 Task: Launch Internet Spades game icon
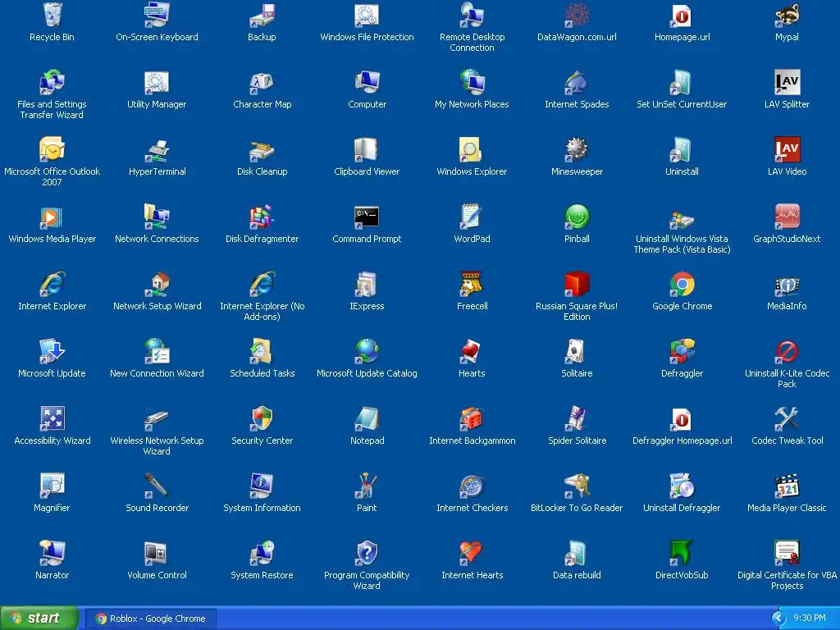pyautogui.click(x=577, y=83)
